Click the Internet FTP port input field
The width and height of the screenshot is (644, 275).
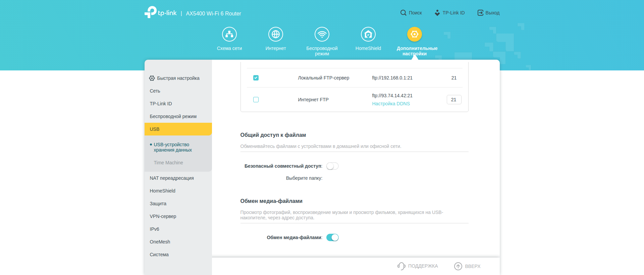454,100
